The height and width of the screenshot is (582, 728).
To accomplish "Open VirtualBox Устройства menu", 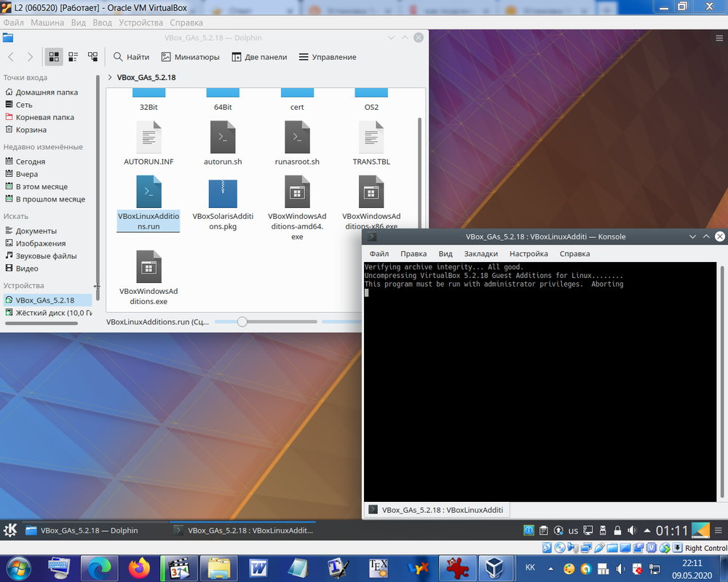I will click(141, 23).
